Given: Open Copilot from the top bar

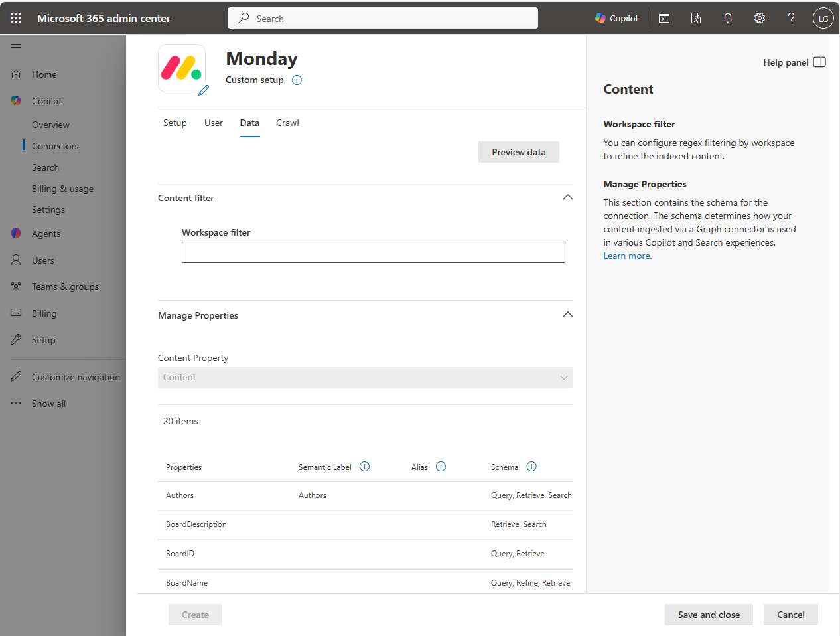Looking at the screenshot, I should 616,18.
